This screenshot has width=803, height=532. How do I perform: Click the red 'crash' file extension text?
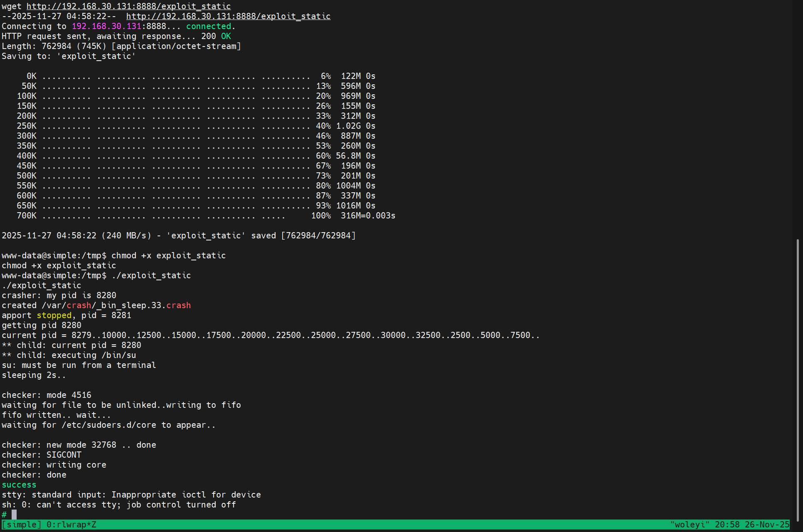tap(178, 305)
